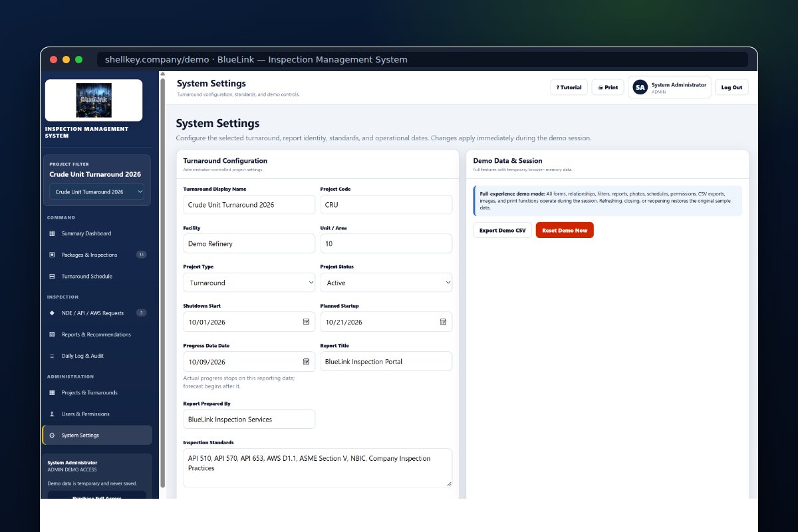Open calendar picker for Progress Data Date
Image resolution: width=798 pixels, height=532 pixels.
tap(306, 362)
